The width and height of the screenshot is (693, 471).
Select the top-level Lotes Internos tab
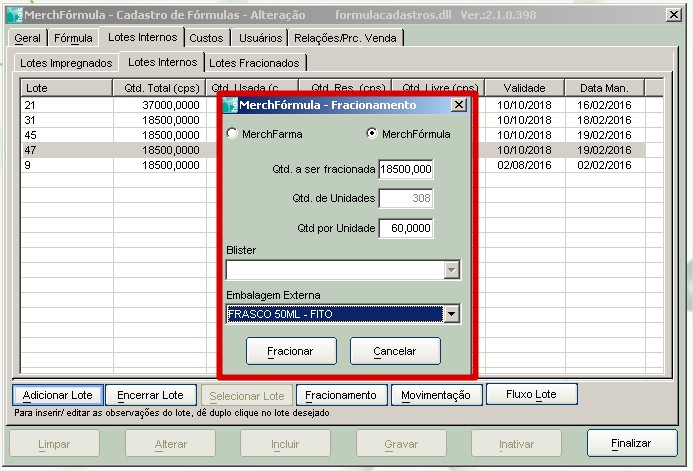(x=142, y=37)
